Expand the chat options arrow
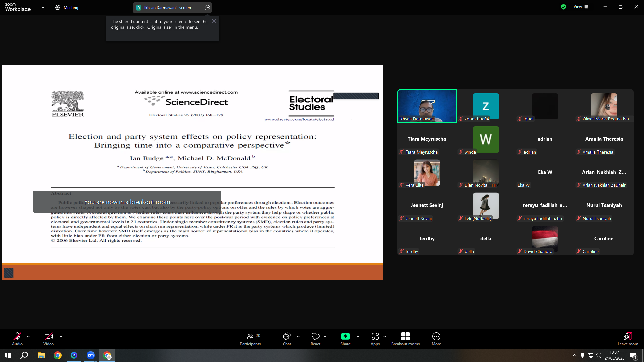 (298, 336)
